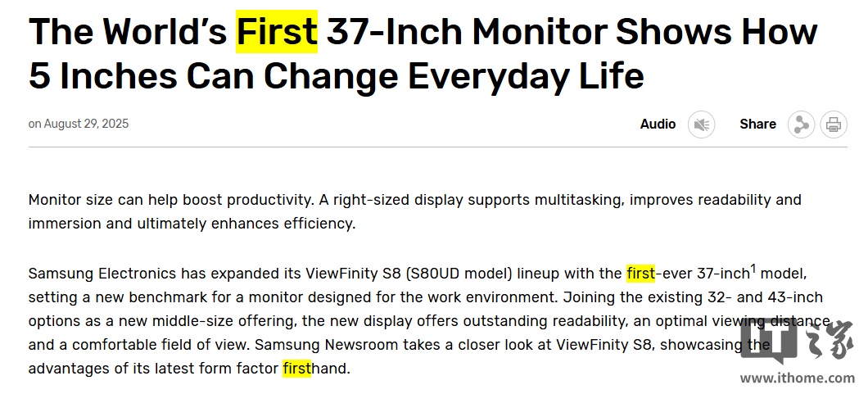Click "37-Inch Monitor" in the headline
The width and height of the screenshot is (868, 394).
tap(466, 32)
